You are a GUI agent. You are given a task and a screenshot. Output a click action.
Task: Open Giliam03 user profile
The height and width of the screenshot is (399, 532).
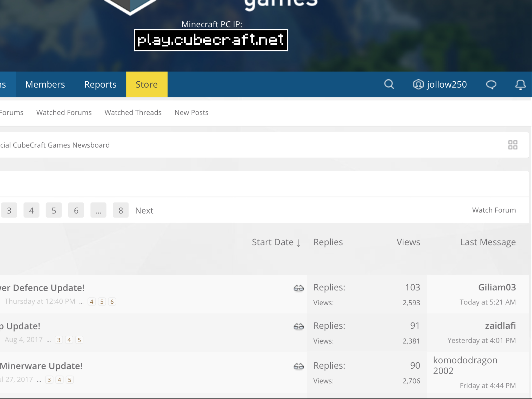[497, 287]
